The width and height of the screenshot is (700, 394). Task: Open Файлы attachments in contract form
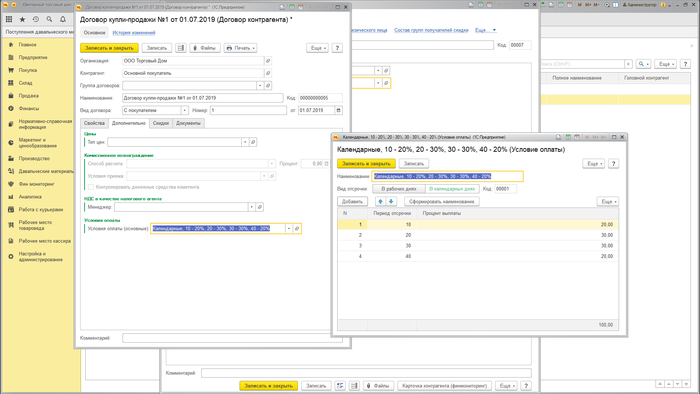[205, 48]
